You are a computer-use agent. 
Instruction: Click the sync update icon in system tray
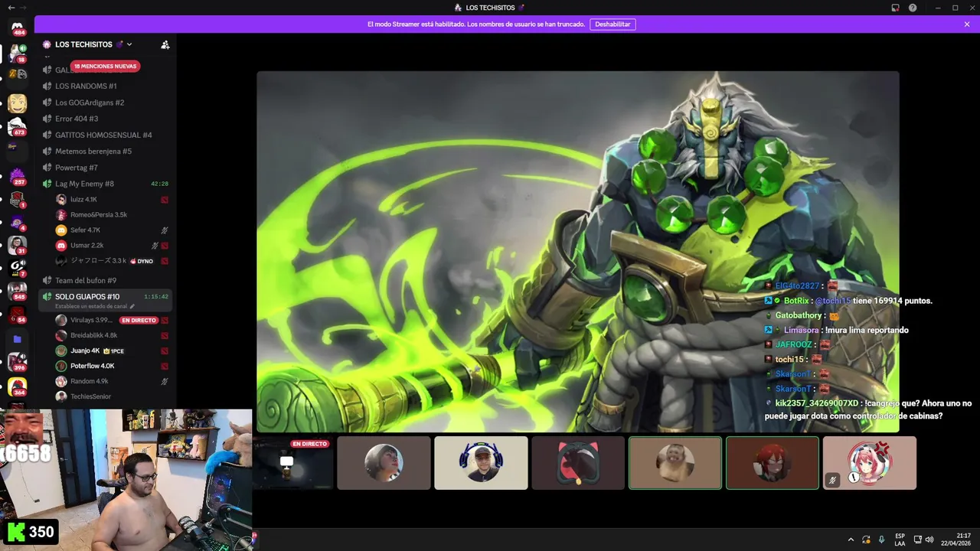866,540
